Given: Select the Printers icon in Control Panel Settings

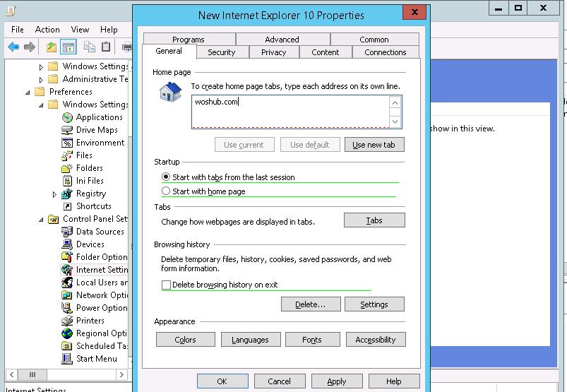Looking at the screenshot, I should [x=67, y=321].
